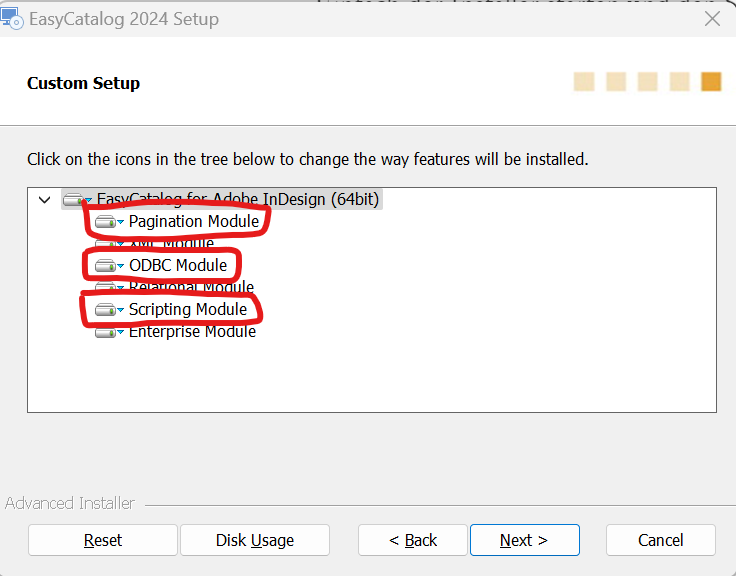The width and height of the screenshot is (736, 576).
Task: Collapse the EasyCatalog for Adobe InDesign tree
Action: click(45, 200)
